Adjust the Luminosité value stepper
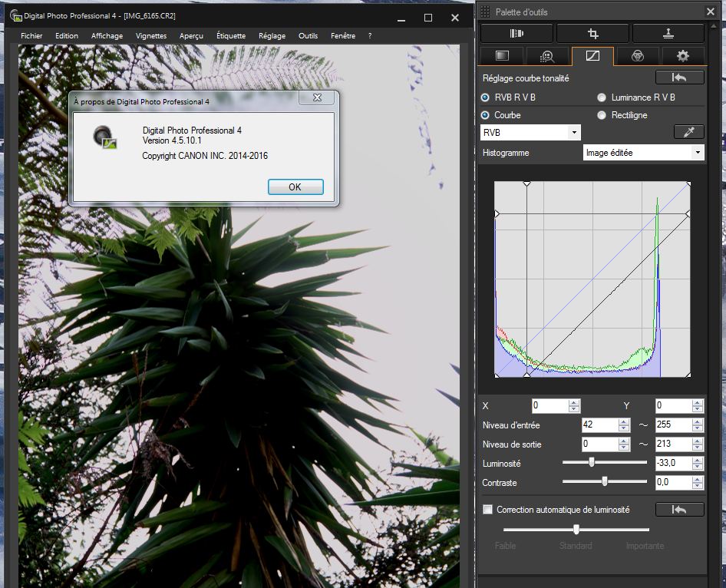 (698, 464)
